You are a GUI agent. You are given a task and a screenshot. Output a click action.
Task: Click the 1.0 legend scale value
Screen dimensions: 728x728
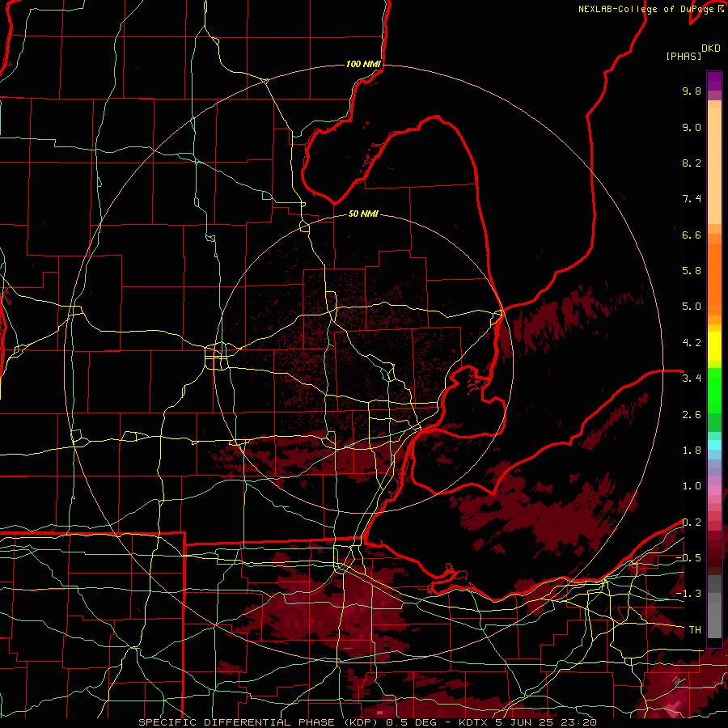[x=692, y=486]
